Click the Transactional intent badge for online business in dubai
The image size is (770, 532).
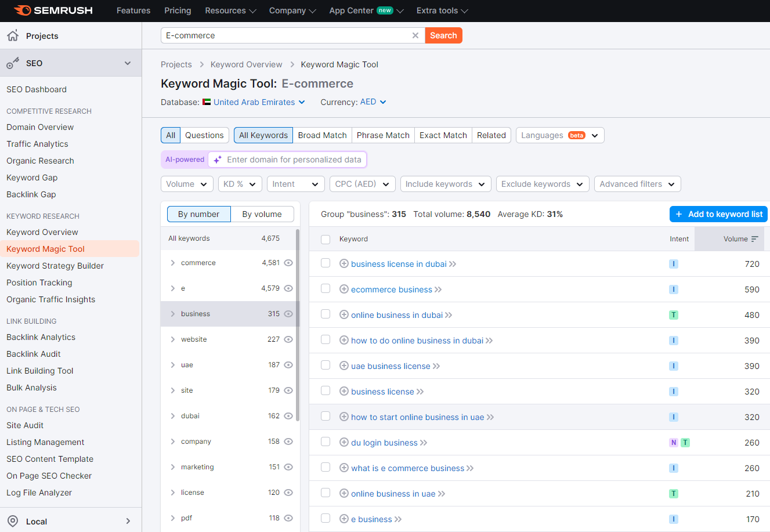pyautogui.click(x=674, y=315)
